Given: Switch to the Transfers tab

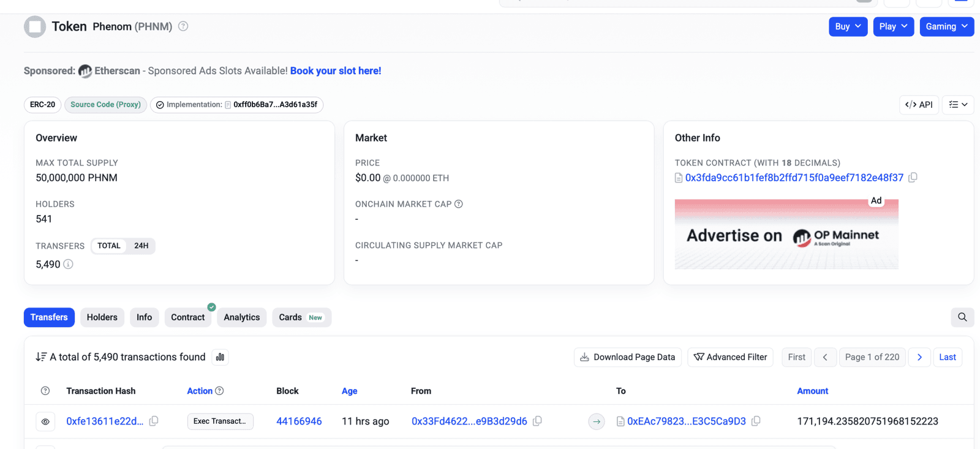Looking at the screenshot, I should [49, 317].
